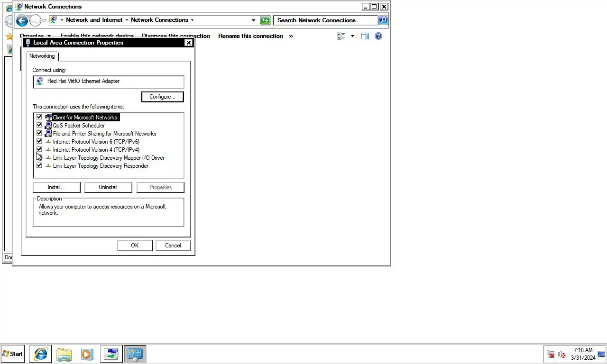Image resolution: width=607 pixels, height=364 pixels.
Task: Open recent pages dropdown beside forward arrow
Action: 44,20
